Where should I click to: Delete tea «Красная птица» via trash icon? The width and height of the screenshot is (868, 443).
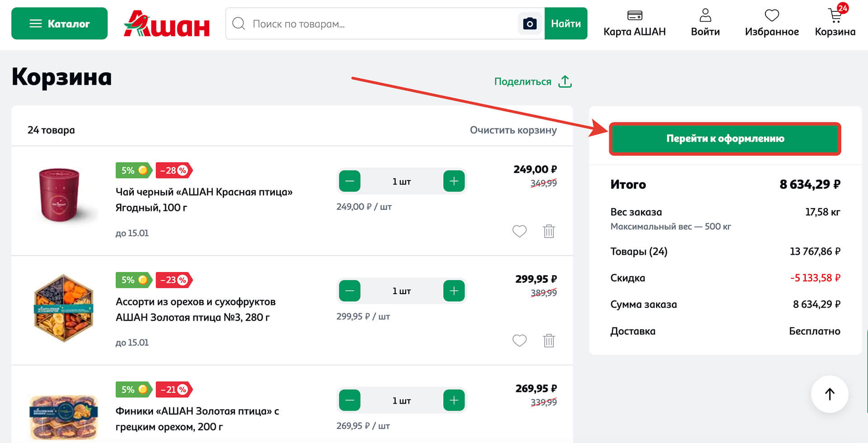(x=549, y=231)
